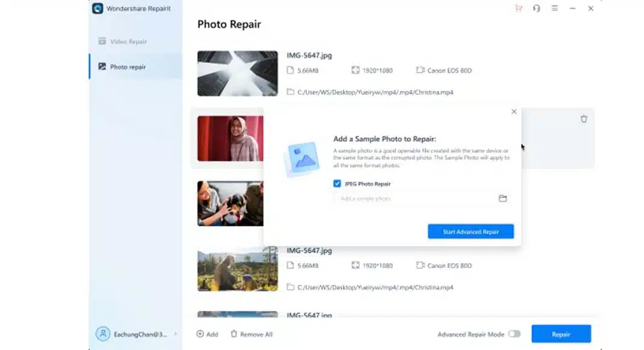644x350 pixels.
Task: Click the trash delete icon
Action: tap(584, 119)
